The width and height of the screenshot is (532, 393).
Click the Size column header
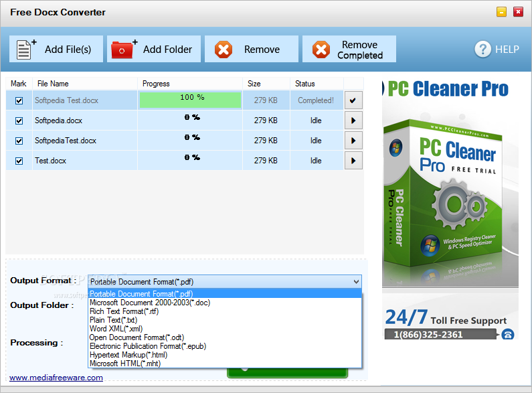pos(266,84)
